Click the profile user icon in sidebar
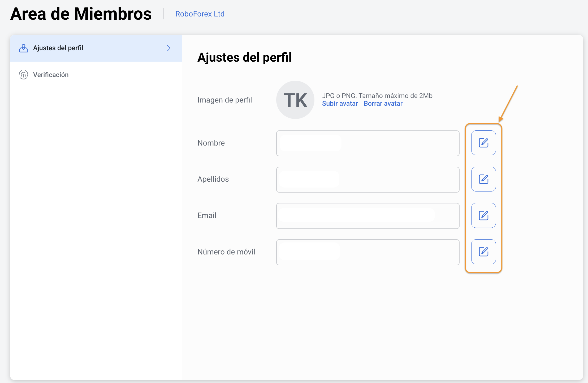Screen dimensions: 588x383 [x=23, y=48]
